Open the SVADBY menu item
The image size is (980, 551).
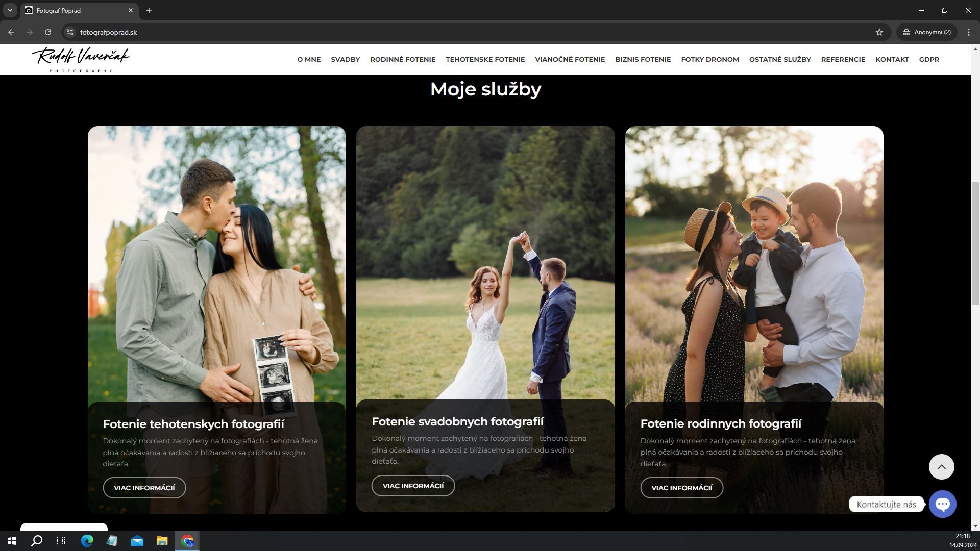pyautogui.click(x=346, y=60)
